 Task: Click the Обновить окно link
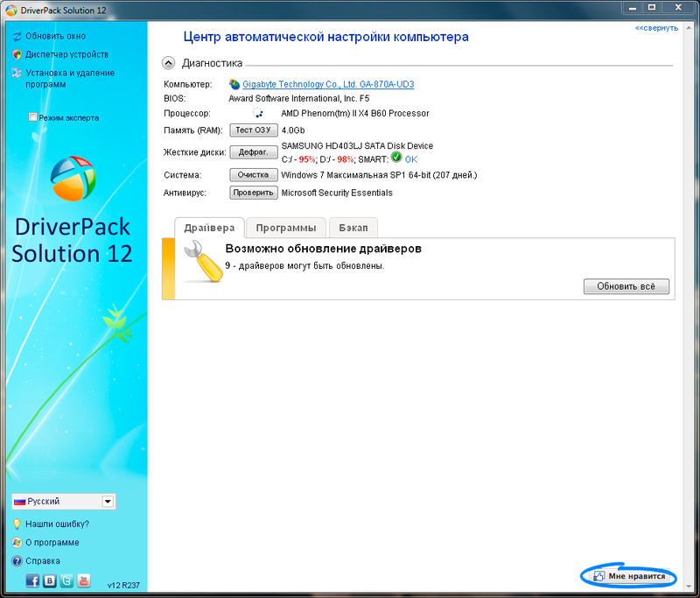[55, 36]
